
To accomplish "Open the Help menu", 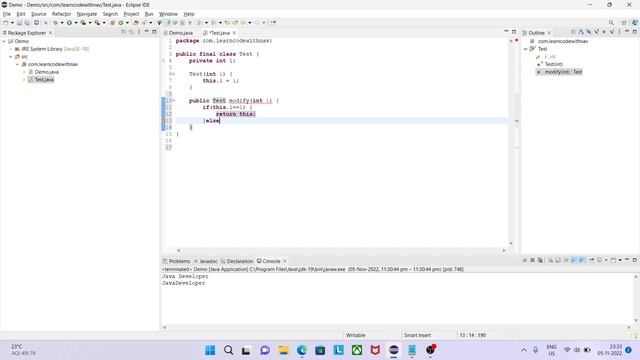I will click(189, 14).
